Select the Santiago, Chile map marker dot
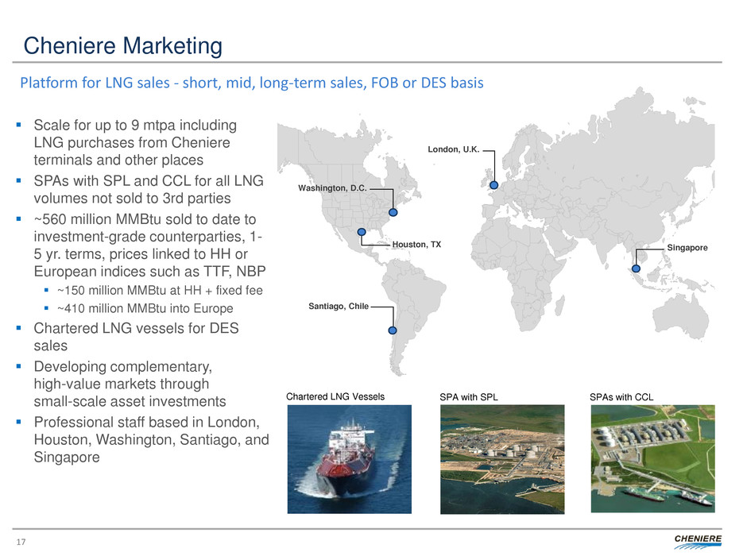 [x=392, y=331]
